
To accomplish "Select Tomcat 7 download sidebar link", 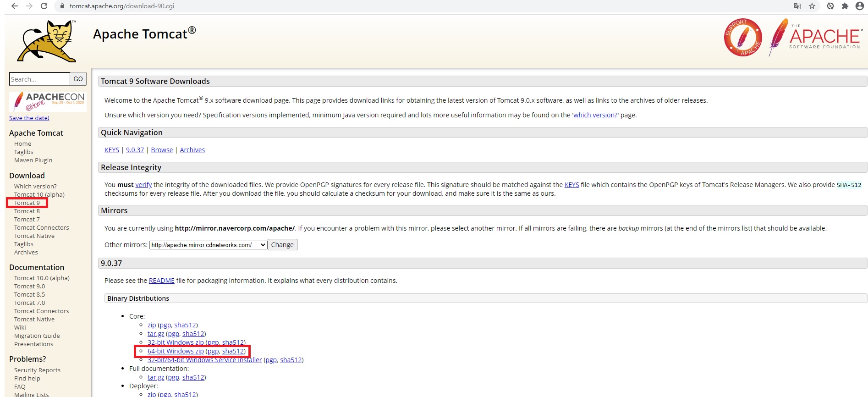I will [x=27, y=219].
